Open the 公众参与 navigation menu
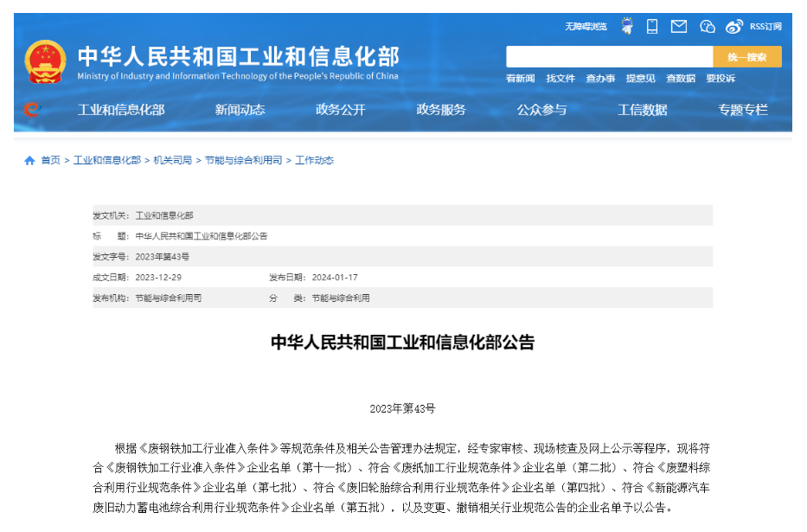This screenshot has width=807, height=532. coord(541,110)
